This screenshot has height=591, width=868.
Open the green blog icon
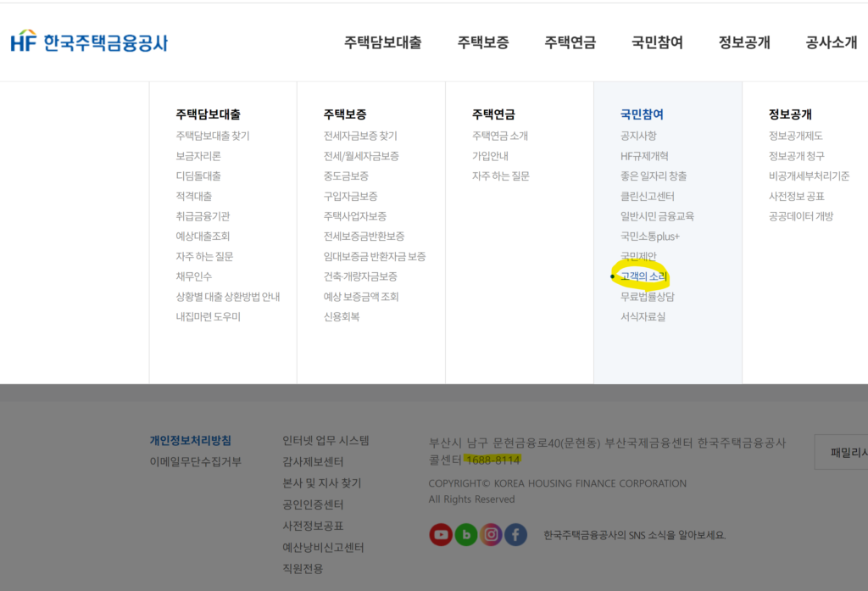point(466,534)
